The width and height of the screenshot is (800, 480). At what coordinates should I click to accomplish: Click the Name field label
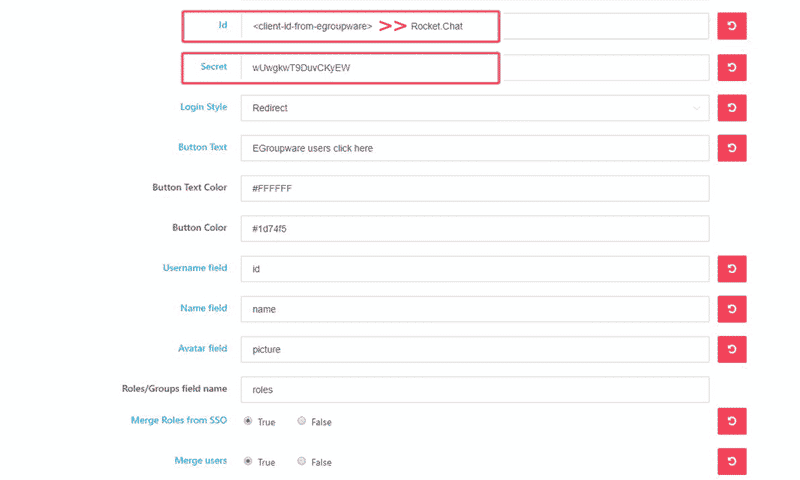point(204,308)
